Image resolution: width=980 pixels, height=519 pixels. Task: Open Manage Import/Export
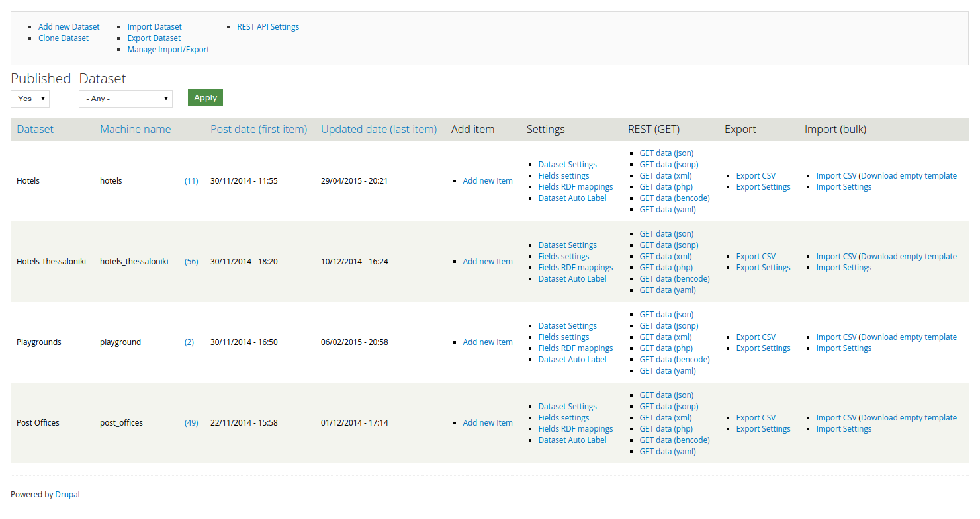coord(168,49)
